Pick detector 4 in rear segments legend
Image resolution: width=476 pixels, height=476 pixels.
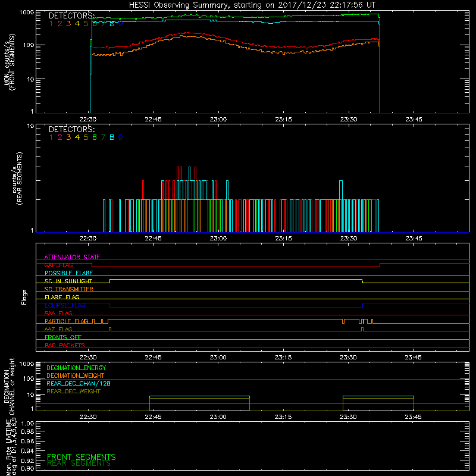click(x=77, y=137)
